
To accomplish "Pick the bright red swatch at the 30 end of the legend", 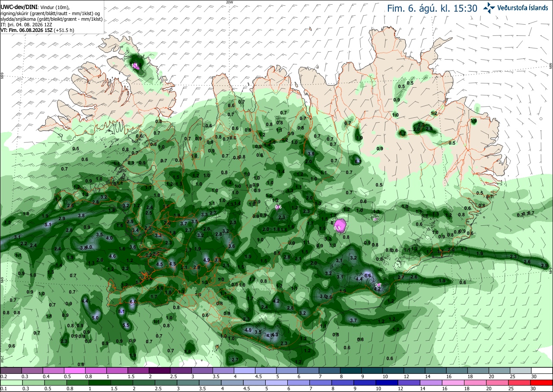I will [542, 383].
